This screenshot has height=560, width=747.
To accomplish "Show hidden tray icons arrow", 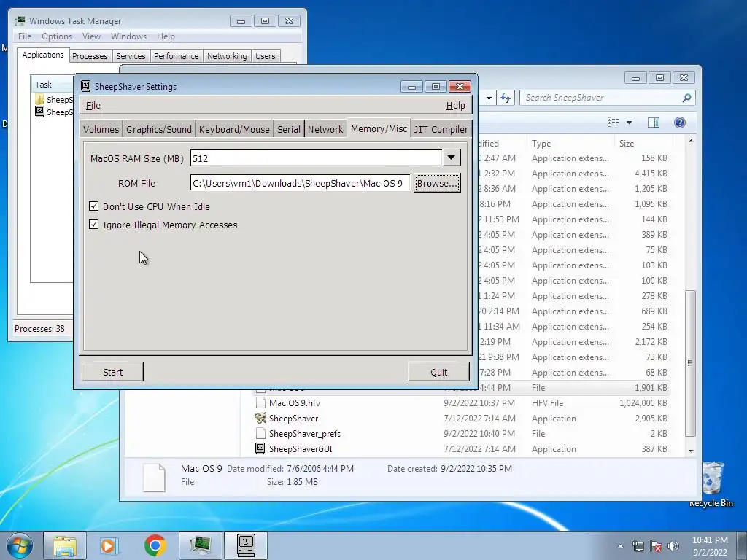I will [620, 546].
